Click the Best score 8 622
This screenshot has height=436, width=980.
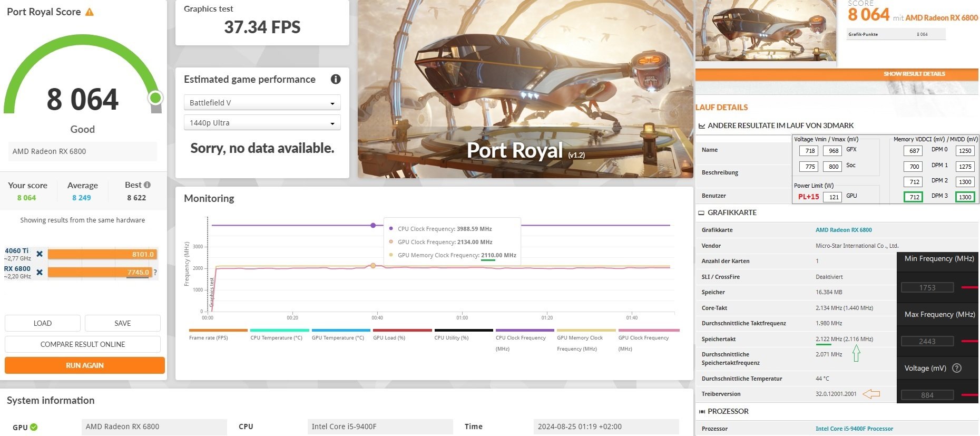click(136, 198)
